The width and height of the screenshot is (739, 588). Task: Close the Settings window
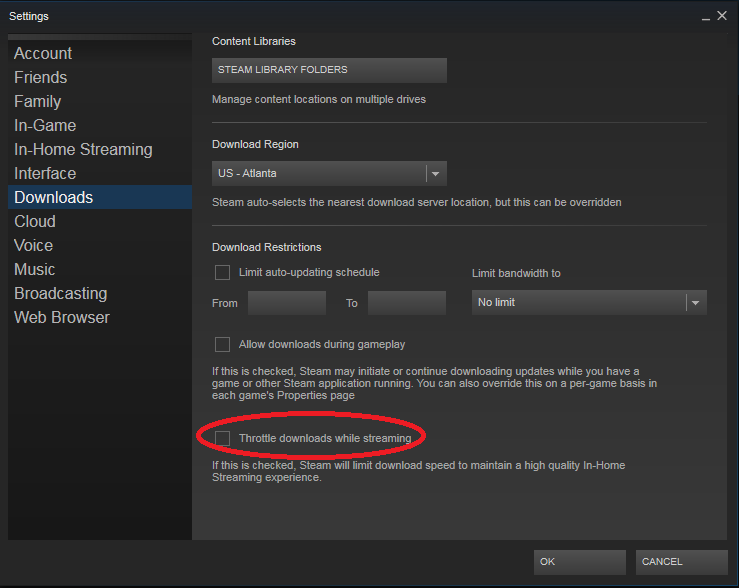[722, 16]
